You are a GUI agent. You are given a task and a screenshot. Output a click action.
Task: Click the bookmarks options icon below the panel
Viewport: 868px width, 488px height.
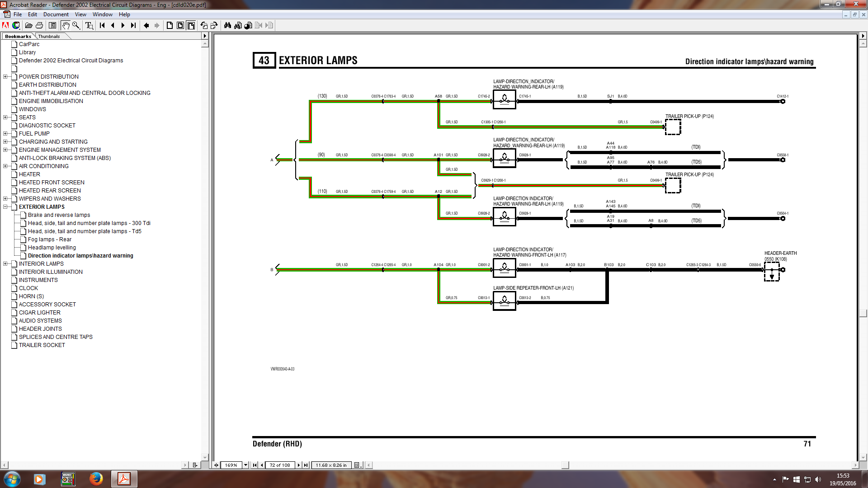[x=195, y=465]
